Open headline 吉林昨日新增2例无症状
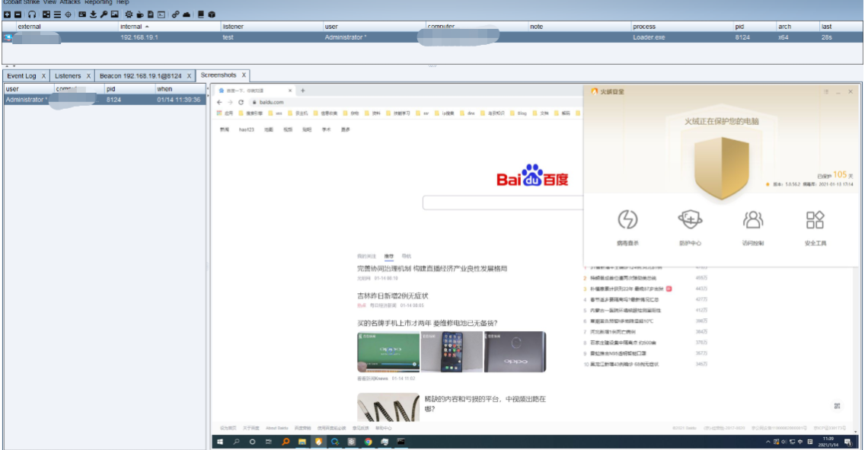 tap(392, 296)
